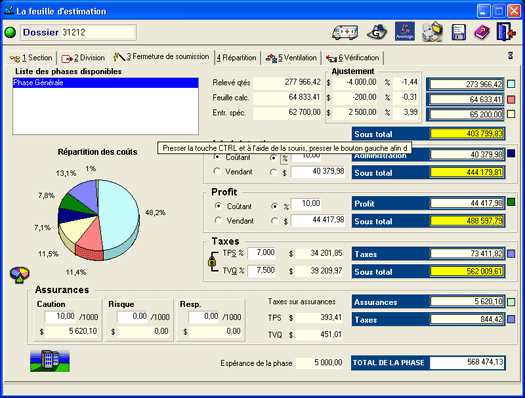Exit via the door icon
Screen dimensions: 525x398
506,32
